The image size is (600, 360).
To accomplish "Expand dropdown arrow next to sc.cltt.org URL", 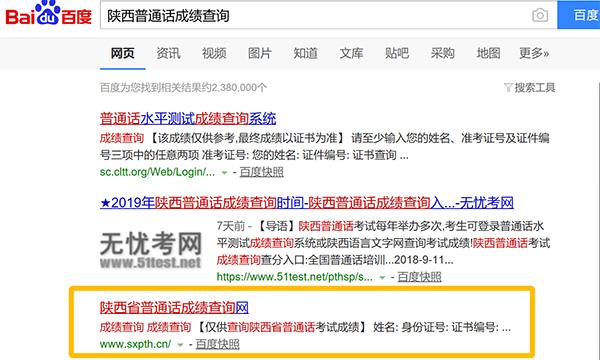I will click(x=224, y=173).
